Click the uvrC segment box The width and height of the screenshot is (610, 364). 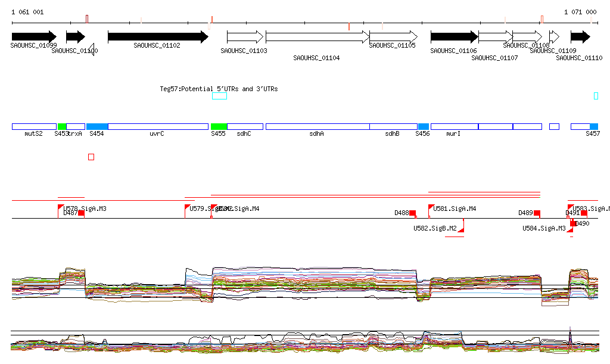158,126
